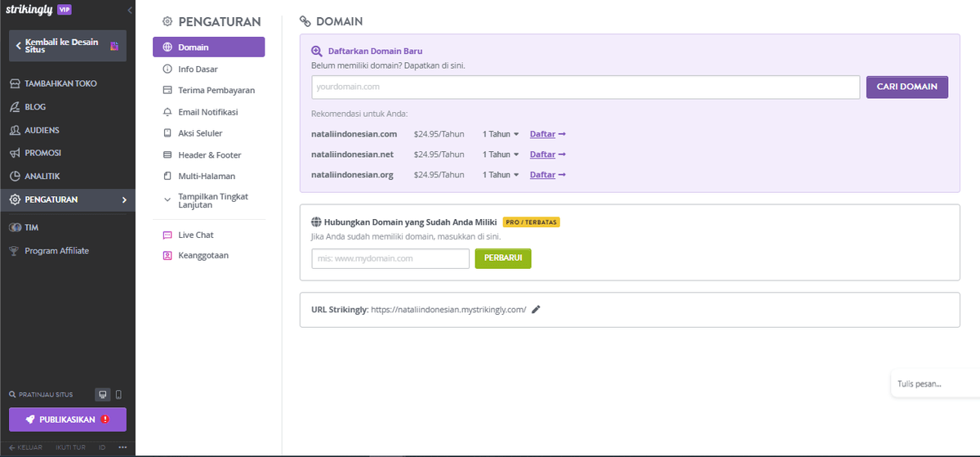The image size is (980, 457).
Task: Click the CARI DOMAIN button
Action: click(906, 87)
